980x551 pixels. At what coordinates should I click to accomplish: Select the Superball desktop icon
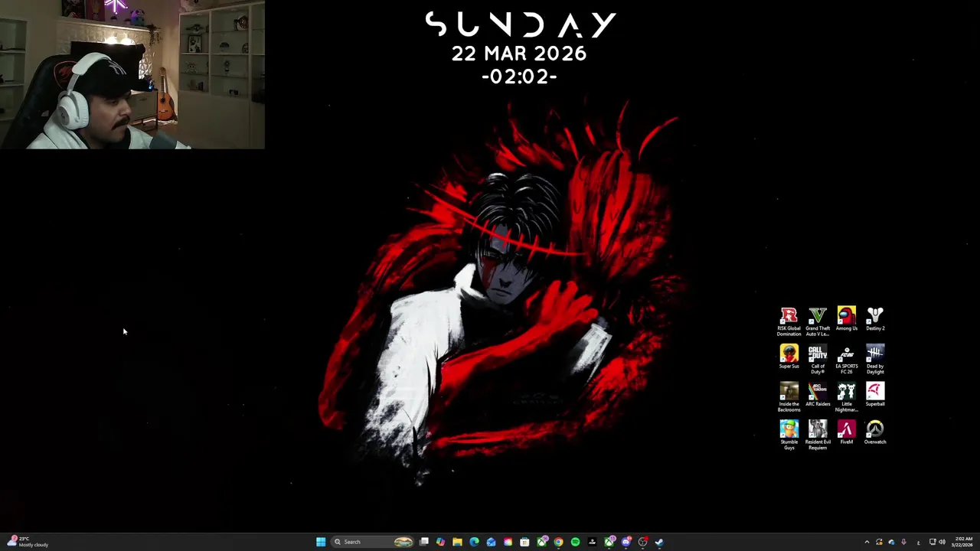tap(875, 395)
